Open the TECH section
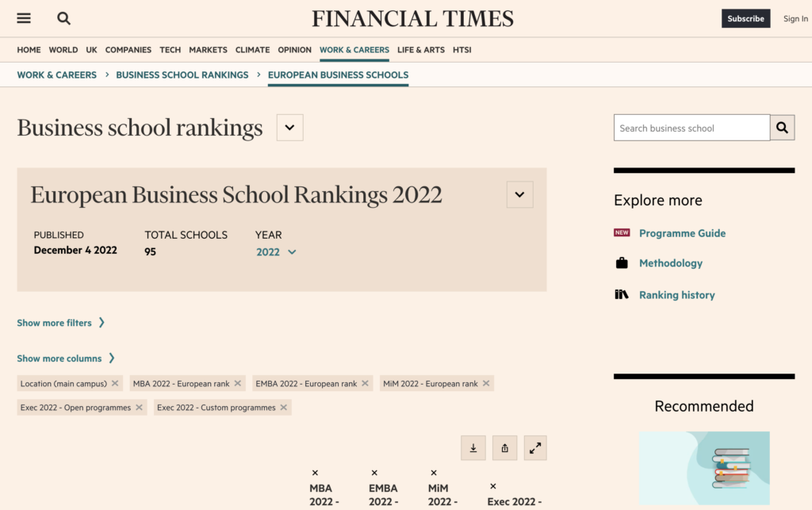This screenshot has width=812, height=510. pos(170,50)
